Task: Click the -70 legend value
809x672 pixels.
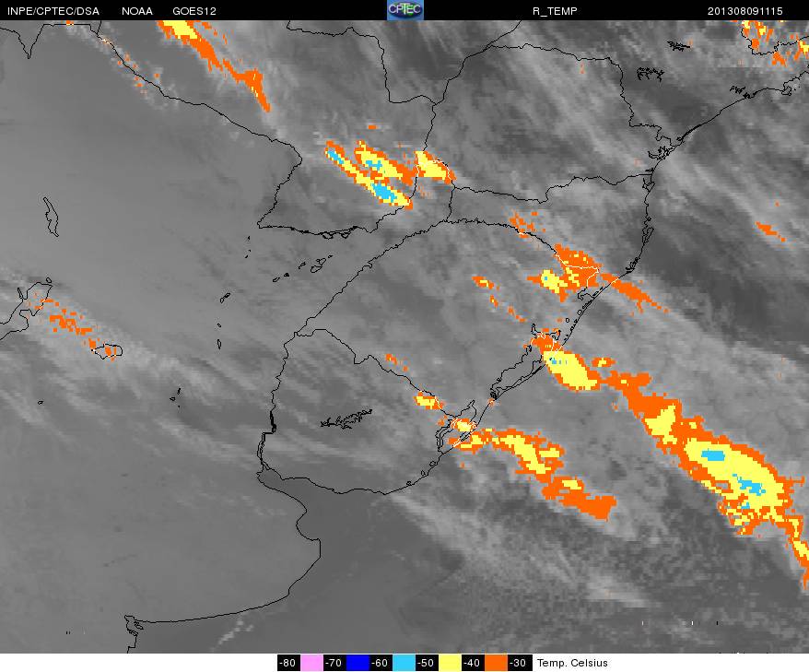Action: 334,663
